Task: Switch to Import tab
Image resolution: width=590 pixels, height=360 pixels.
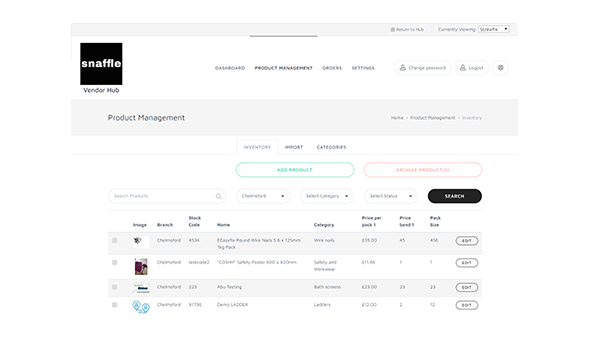Action: click(x=293, y=147)
